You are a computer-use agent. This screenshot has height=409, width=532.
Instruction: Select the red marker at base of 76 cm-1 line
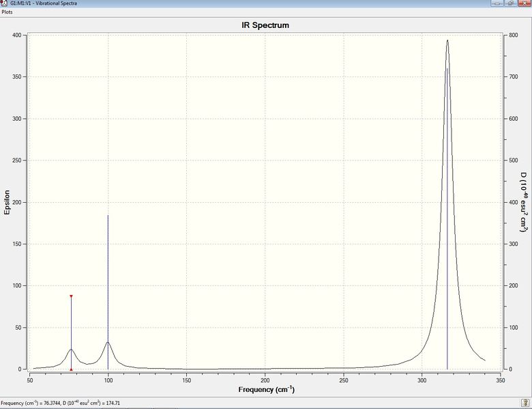[x=71, y=369]
